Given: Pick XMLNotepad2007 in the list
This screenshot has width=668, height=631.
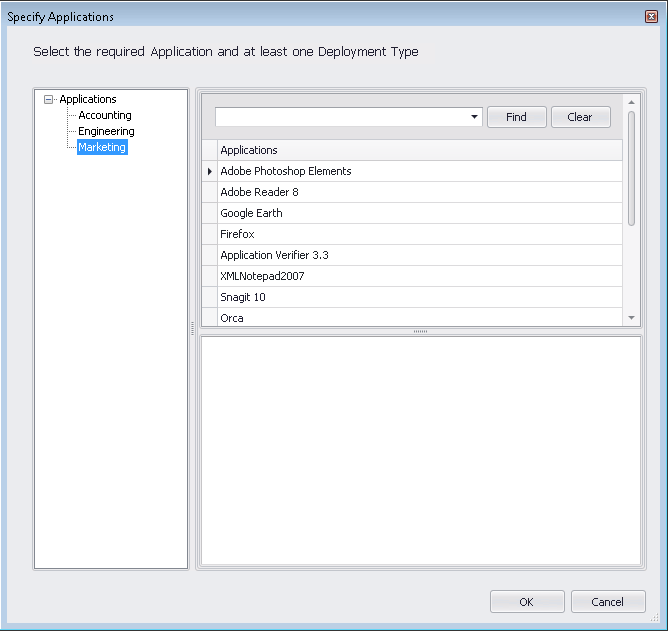Looking at the screenshot, I should 263,276.
